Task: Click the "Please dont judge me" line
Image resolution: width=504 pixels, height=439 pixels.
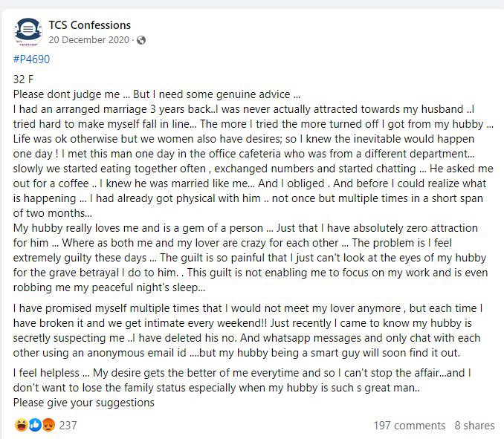Action: (157, 94)
